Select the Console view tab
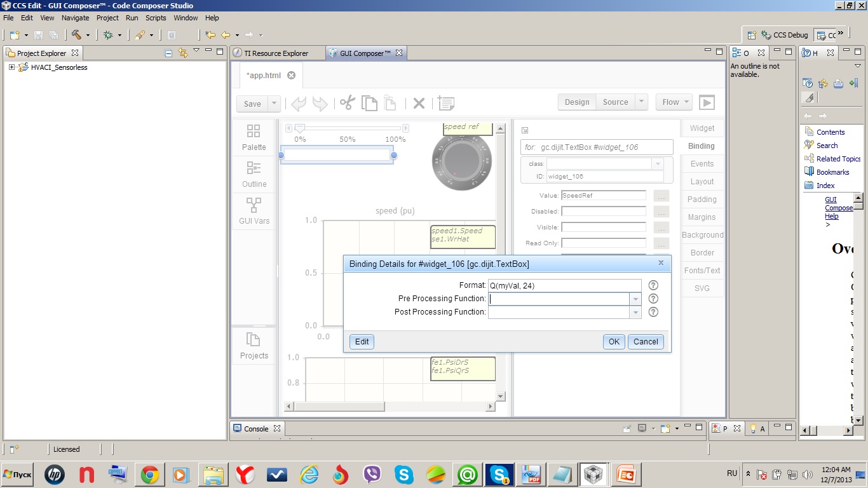Viewport: 868px width, 488px height. [x=257, y=428]
